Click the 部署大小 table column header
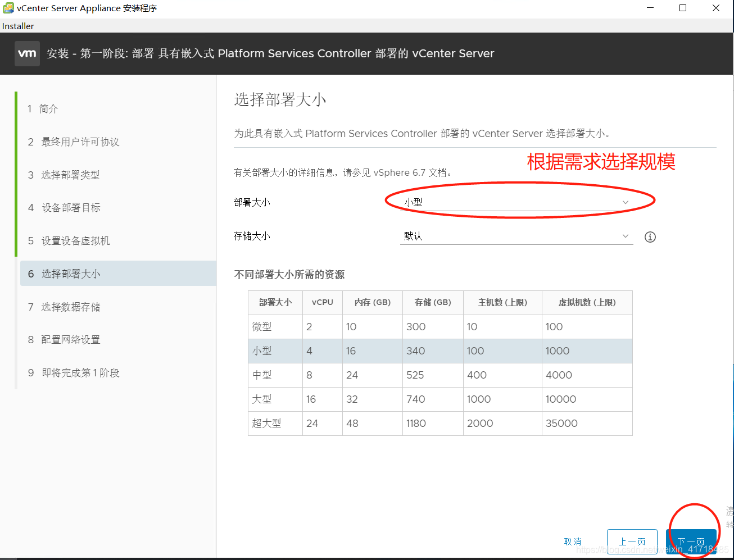The image size is (734, 560). point(275,302)
